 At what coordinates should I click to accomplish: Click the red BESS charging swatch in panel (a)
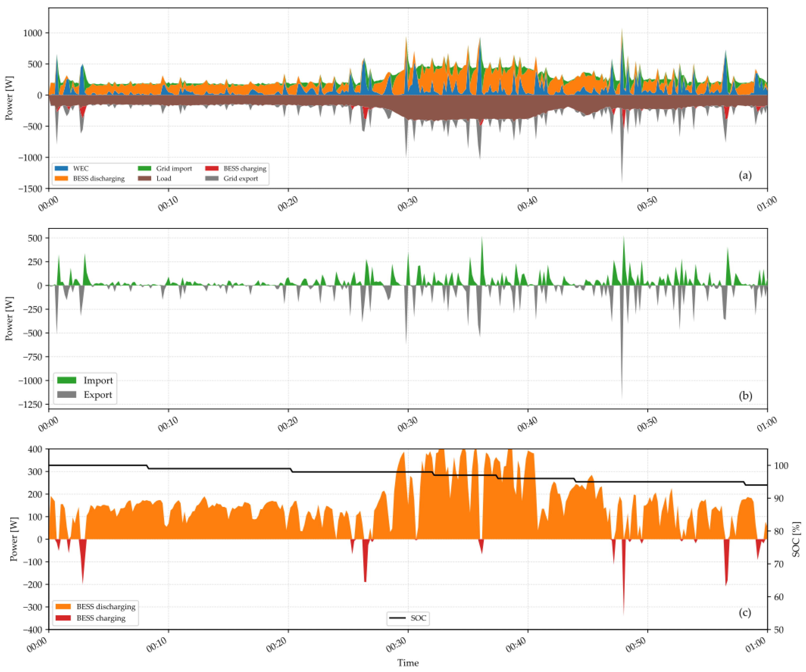(212, 168)
